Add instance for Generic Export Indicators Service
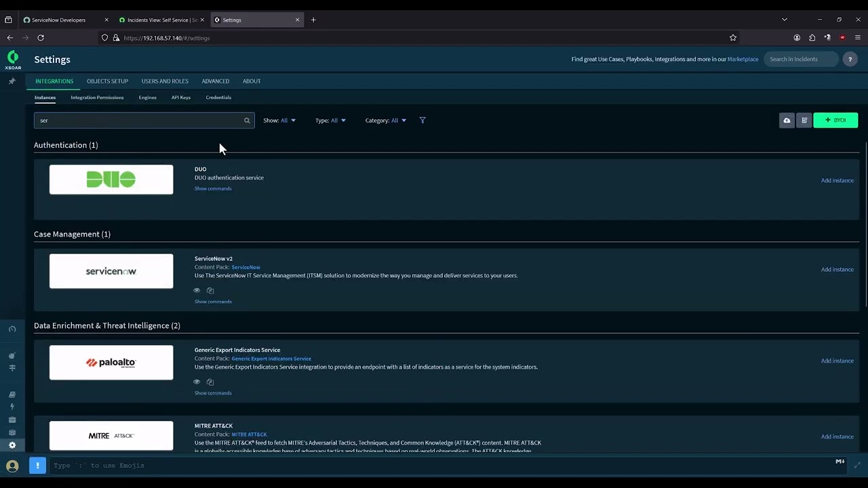Image resolution: width=868 pixels, height=488 pixels. pos(837,361)
